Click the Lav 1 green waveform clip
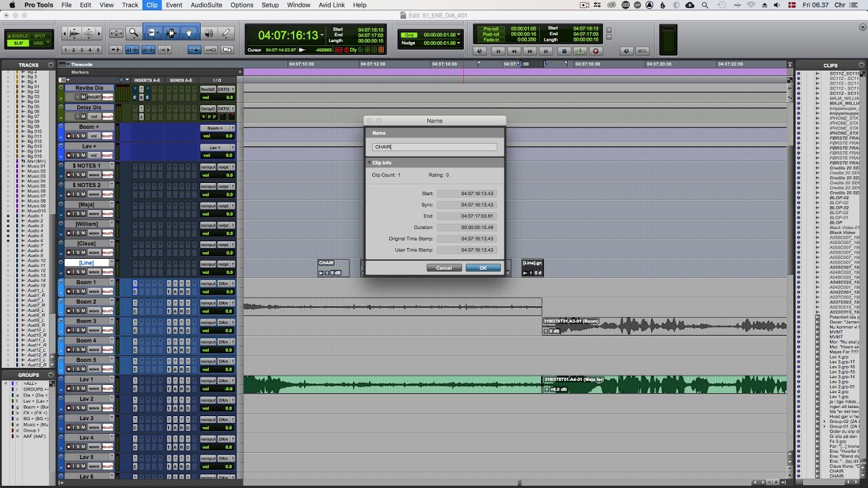The width and height of the screenshot is (868, 488). coord(393,385)
